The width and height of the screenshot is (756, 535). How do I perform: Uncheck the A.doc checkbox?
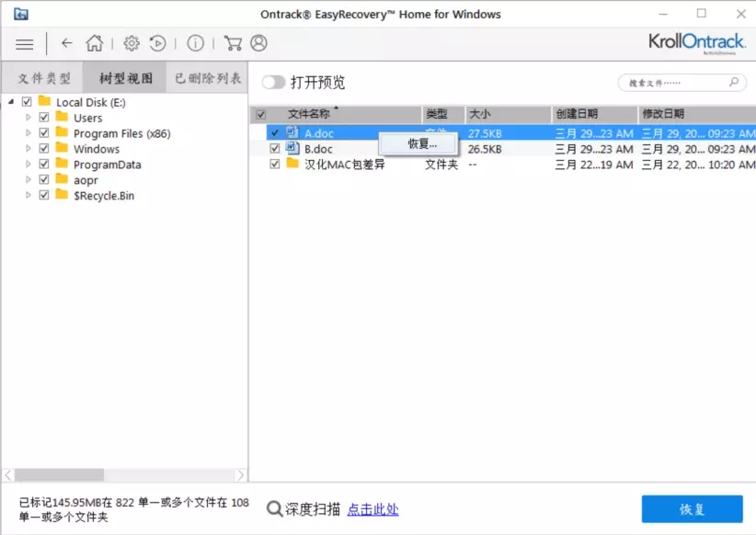coord(275,132)
